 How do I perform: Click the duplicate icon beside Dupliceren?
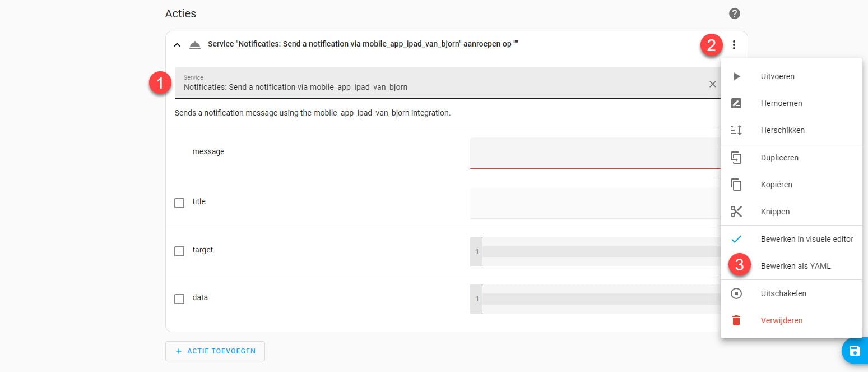tap(736, 158)
